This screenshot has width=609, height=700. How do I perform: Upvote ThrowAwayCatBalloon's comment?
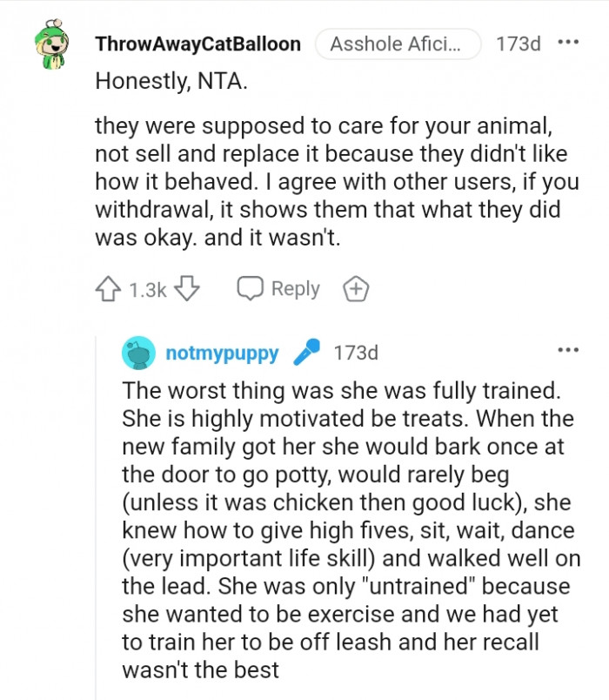(107, 289)
